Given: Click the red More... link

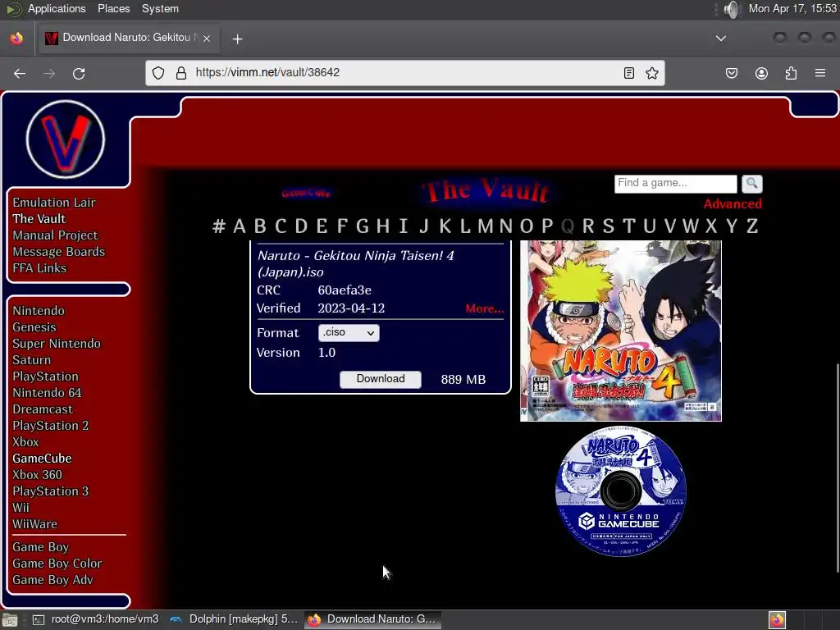Looking at the screenshot, I should coord(484,308).
